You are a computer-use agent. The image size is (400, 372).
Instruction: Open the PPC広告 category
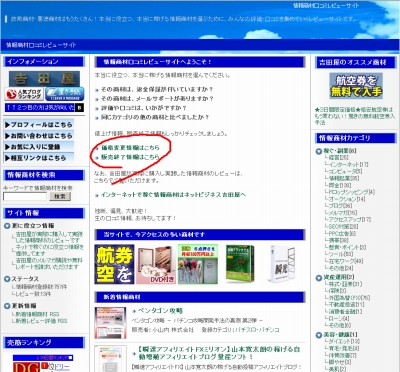click(342, 234)
